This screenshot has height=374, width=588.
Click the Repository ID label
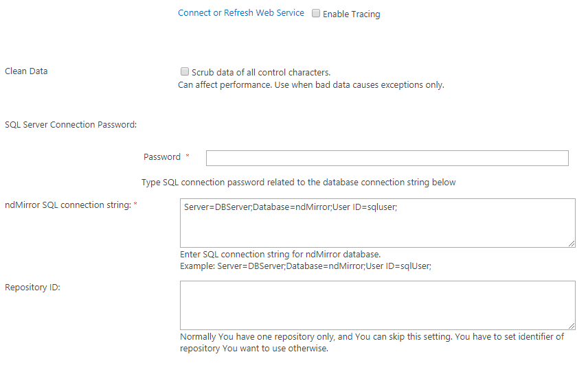[32, 288]
